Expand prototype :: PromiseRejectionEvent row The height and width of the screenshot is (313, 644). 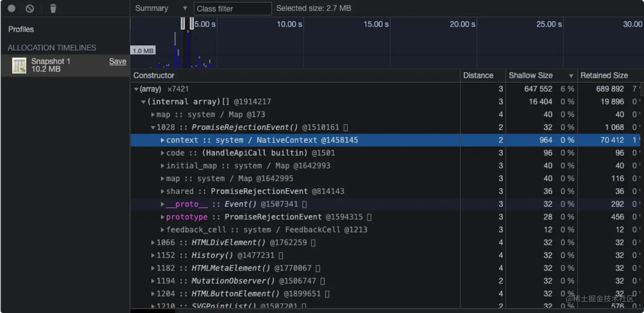[163, 217]
